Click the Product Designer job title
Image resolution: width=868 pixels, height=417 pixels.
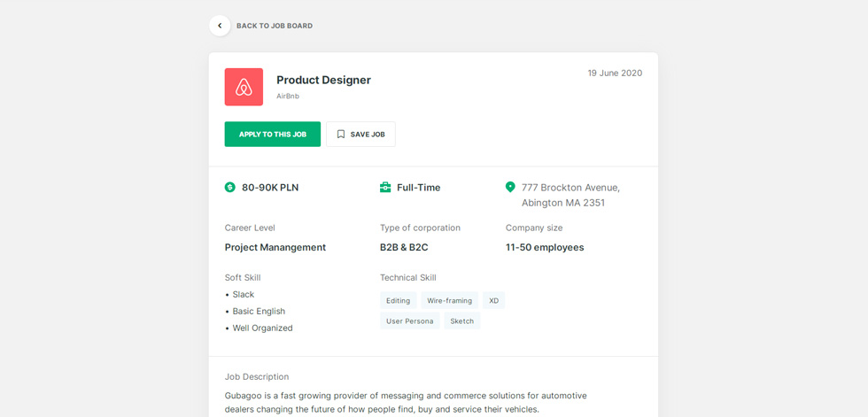pyautogui.click(x=324, y=81)
